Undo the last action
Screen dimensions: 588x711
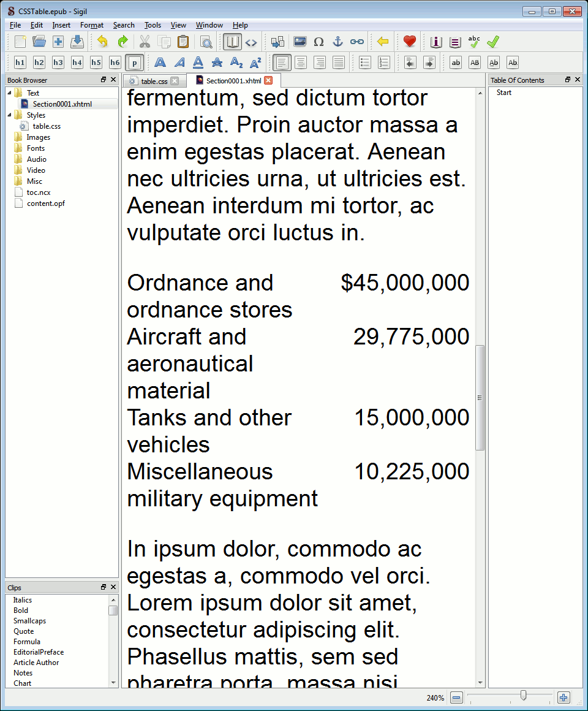(103, 42)
